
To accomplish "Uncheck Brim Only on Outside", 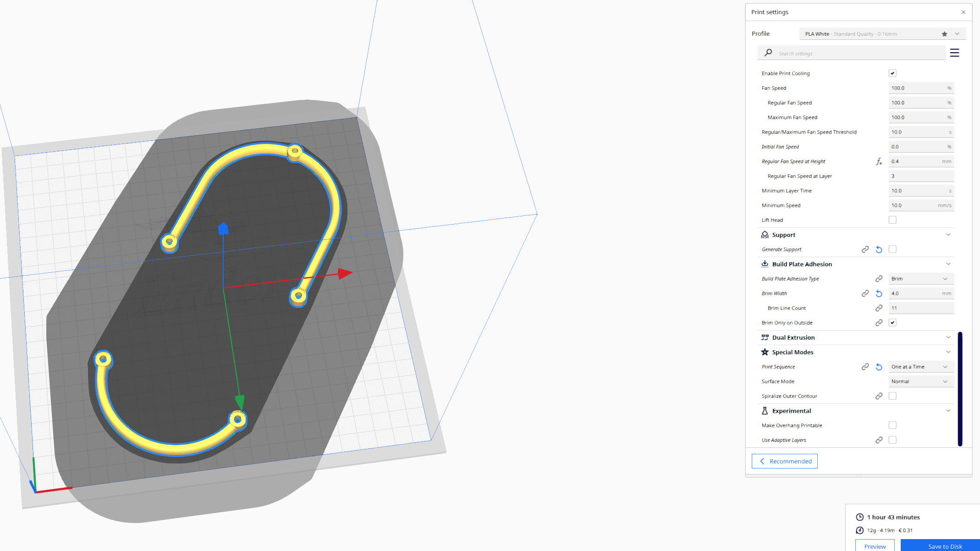I will coord(892,322).
